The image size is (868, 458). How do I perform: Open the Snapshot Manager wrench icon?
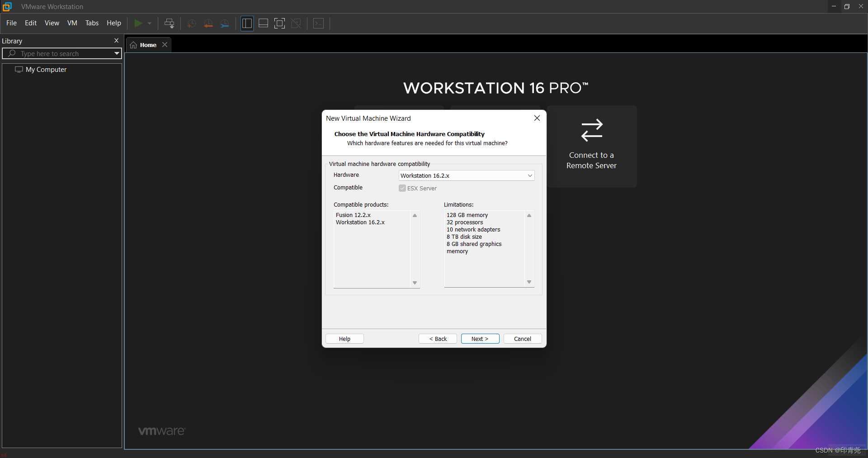click(225, 24)
